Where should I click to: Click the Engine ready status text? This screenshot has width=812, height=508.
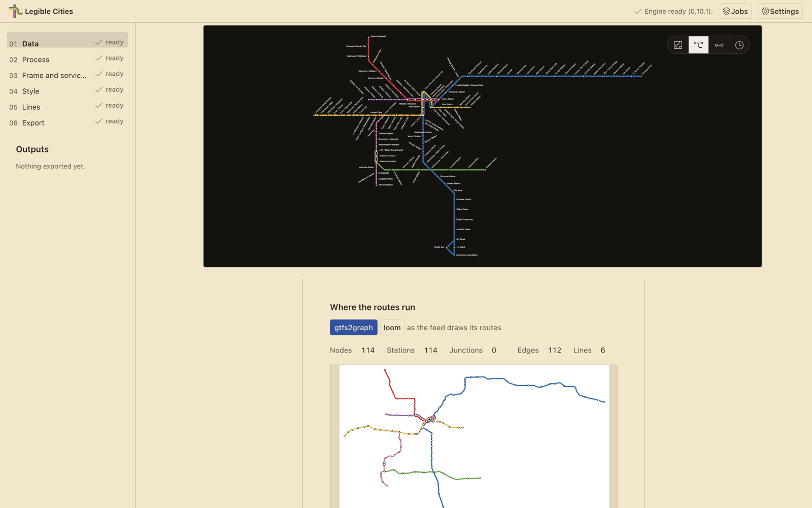point(673,11)
